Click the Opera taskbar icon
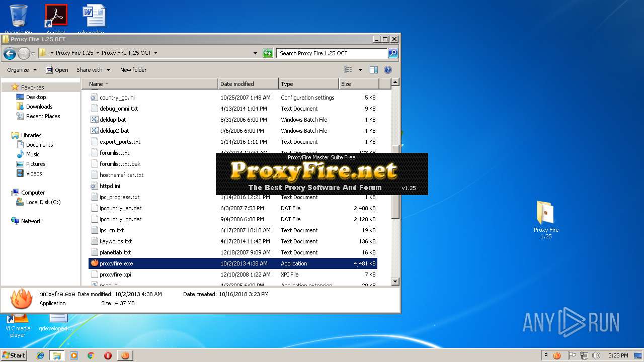The height and width of the screenshot is (362, 644). [108, 355]
